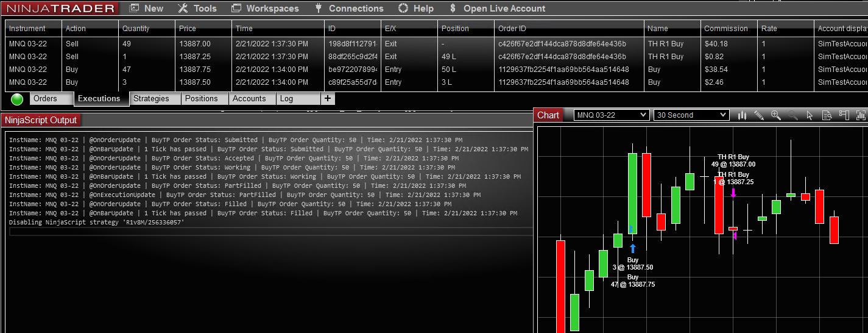This screenshot has height=333, width=868.
Task: Click the green connection status indicator
Action: [x=17, y=99]
